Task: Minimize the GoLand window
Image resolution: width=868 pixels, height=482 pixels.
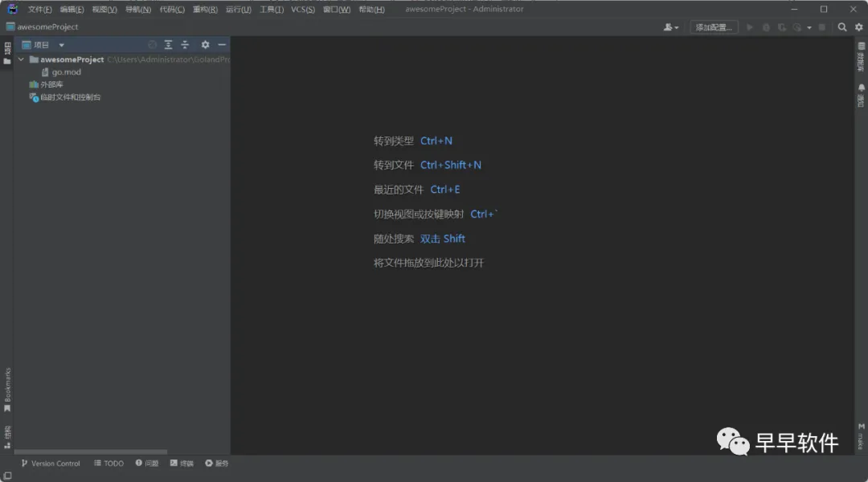Action: point(794,10)
